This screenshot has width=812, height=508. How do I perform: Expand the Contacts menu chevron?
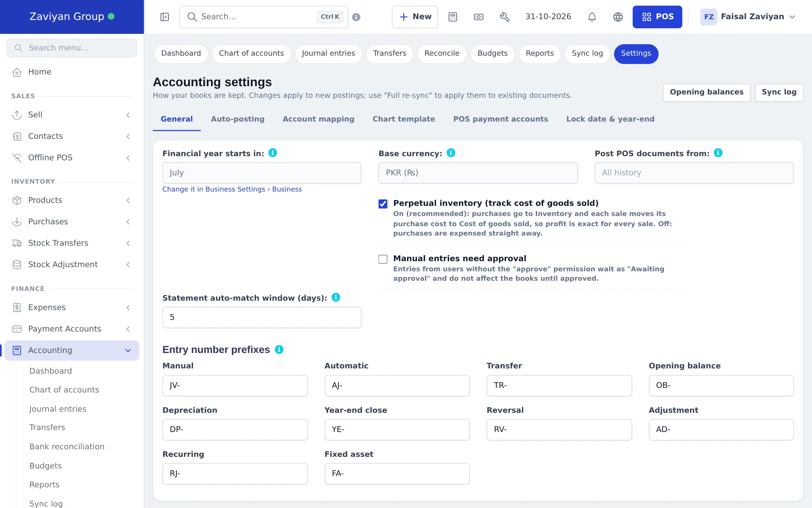point(128,137)
